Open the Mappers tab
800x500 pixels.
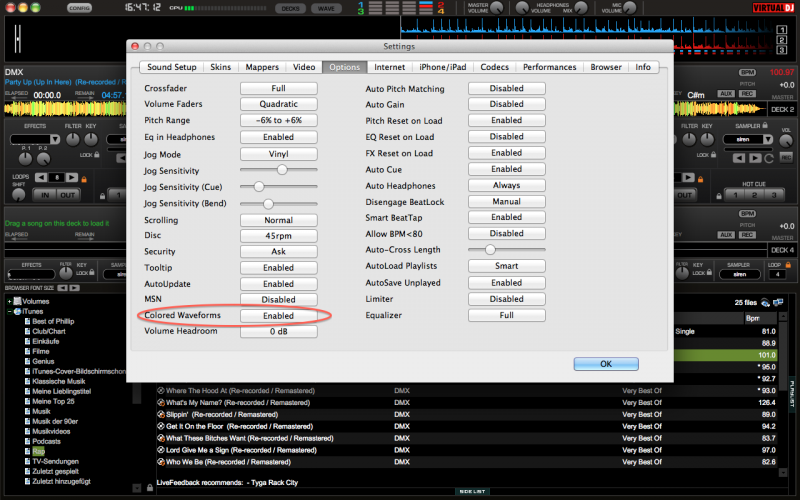(262, 67)
